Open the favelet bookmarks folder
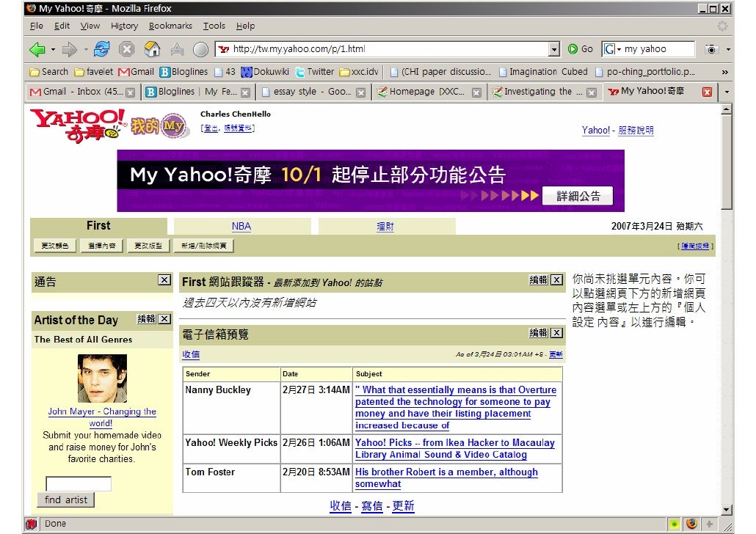Screen dimensions: 756x534 [x=93, y=72]
